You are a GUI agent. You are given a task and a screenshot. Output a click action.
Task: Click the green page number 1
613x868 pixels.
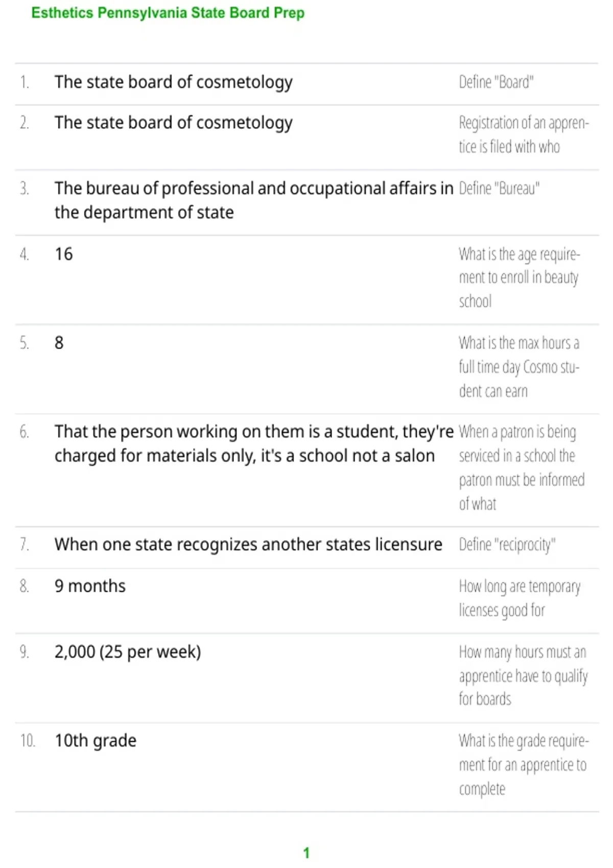(306, 853)
